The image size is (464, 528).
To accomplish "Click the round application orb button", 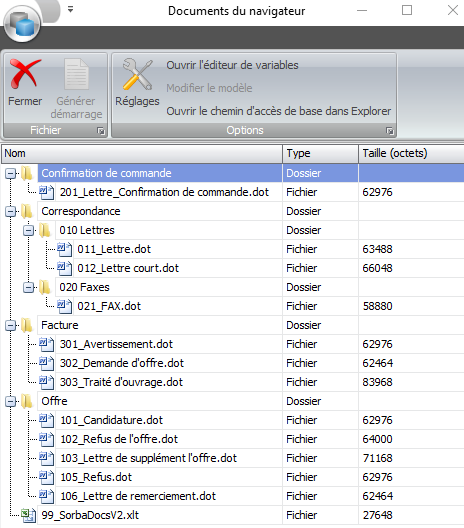I will click(x=22, y=24).
